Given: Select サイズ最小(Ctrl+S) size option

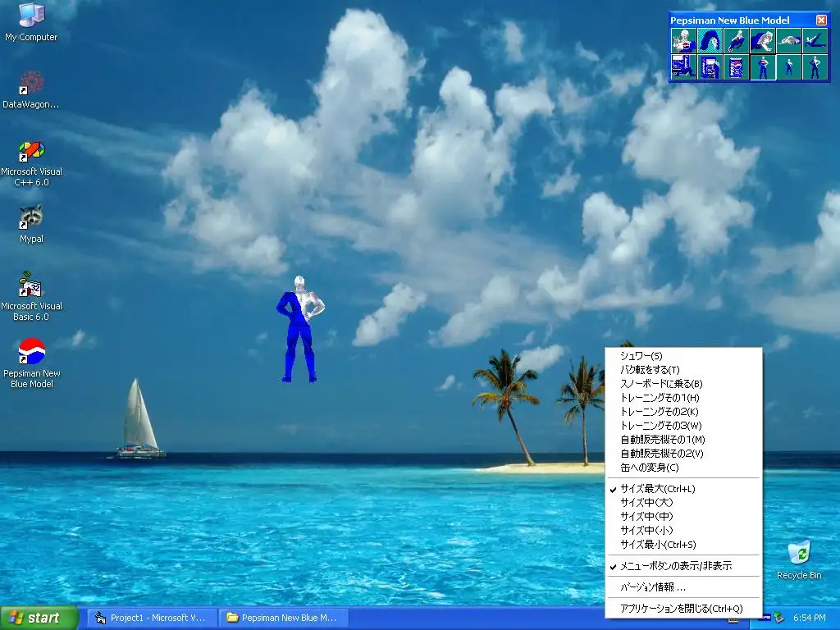Looking at the screenshot, I should (683, 545).
